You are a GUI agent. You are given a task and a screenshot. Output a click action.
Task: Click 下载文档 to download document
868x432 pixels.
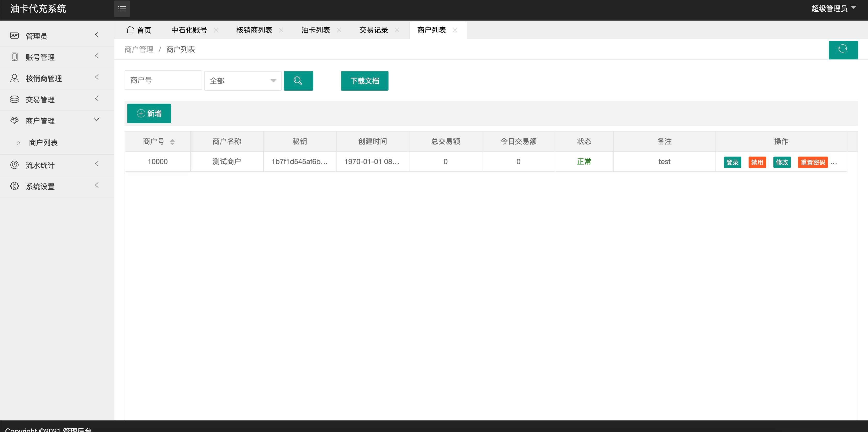(365, 81)
